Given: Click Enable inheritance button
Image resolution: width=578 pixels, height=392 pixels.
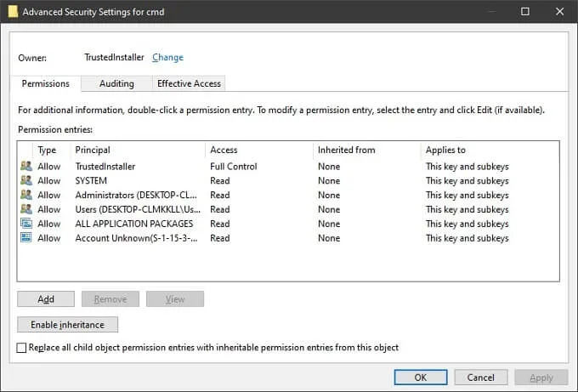Looking at the screenshot, I should (x=67, y=325).
